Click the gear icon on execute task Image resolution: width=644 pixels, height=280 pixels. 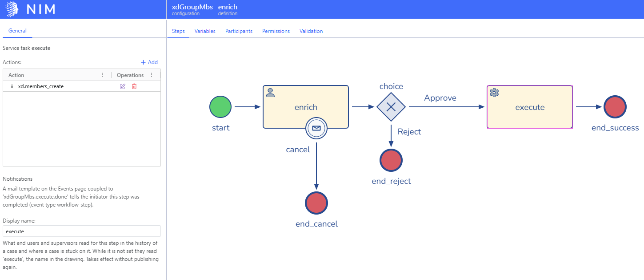point(494,93)
